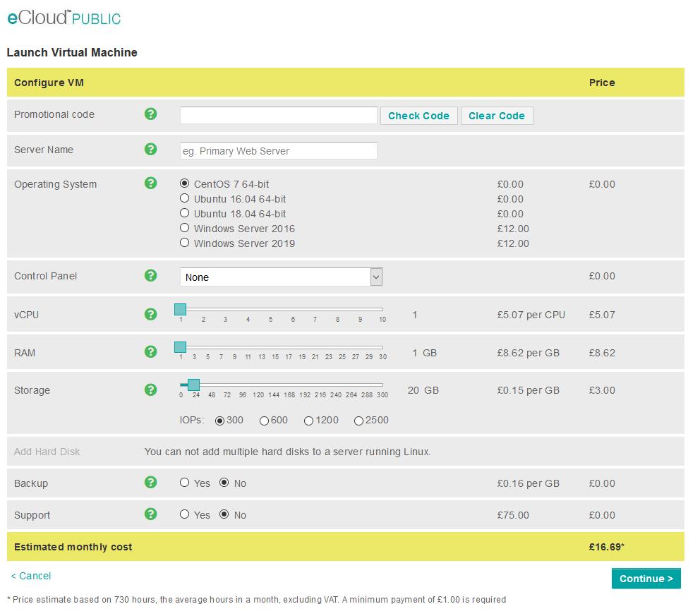
Task: Select Ubuntu 18.04 64-bit operating system
Action: point(184,213)
